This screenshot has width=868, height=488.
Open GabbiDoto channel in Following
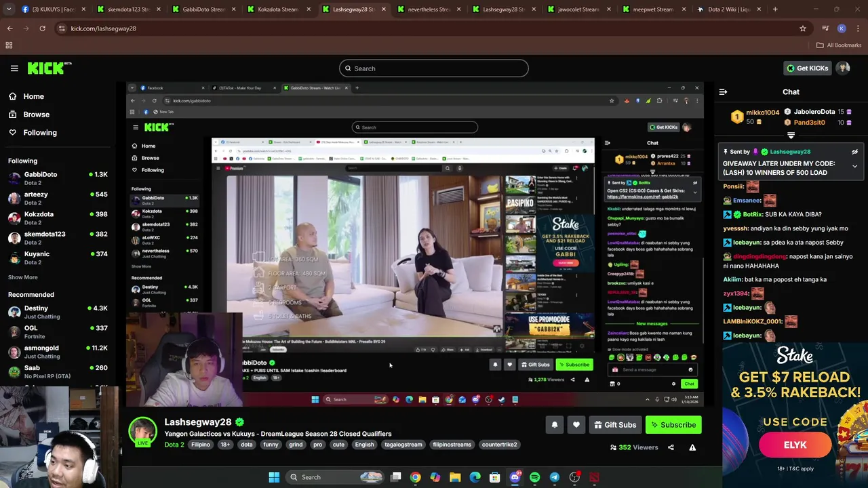click(x=58, y=178)
